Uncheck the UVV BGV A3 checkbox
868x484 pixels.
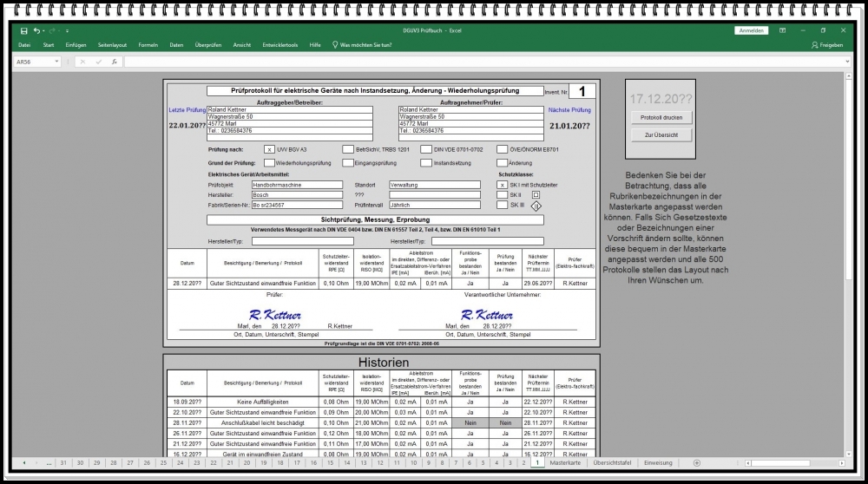click(269, 149)
